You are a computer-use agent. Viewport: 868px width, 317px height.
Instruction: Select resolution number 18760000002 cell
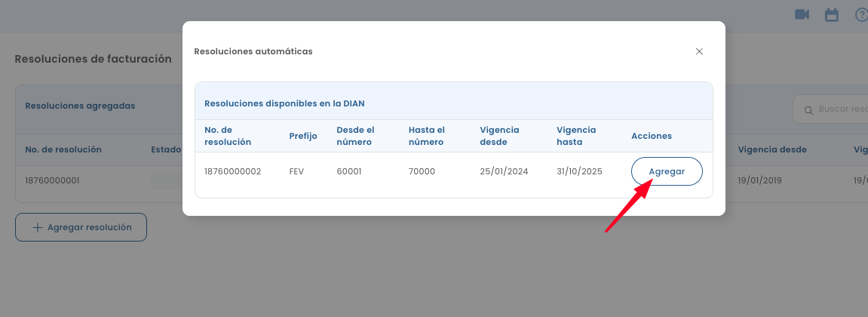[232, 171]
